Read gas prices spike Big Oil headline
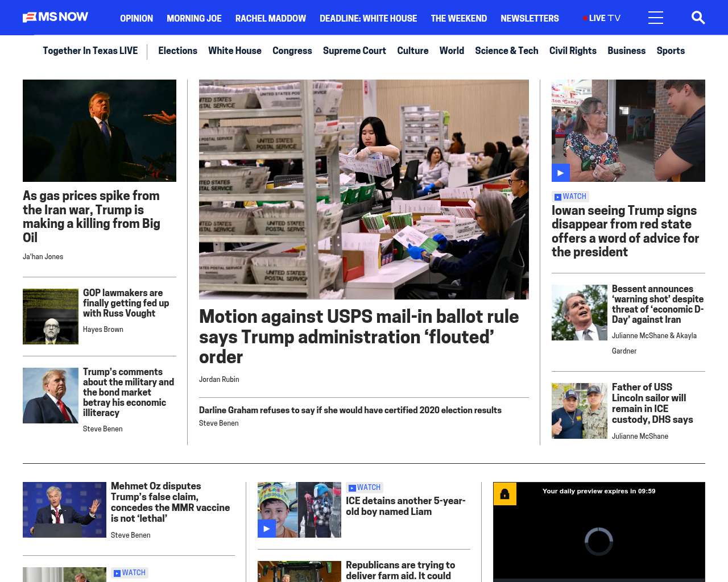The image size is (728, 582). (92, 217)
